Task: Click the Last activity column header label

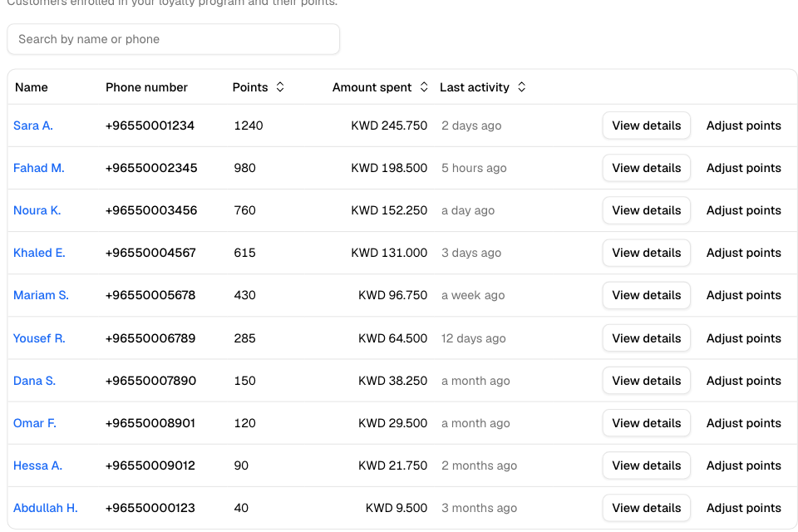Action: click(x=475, y=87)
